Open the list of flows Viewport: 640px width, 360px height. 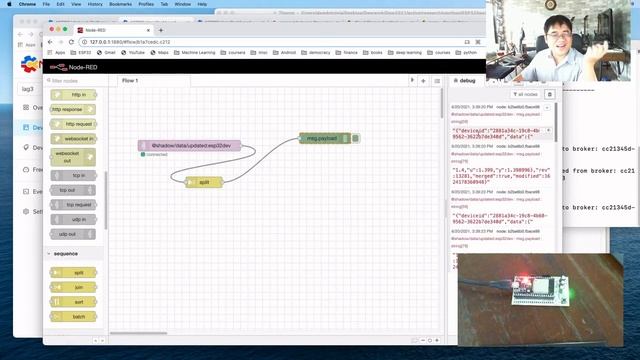(437, 81)
